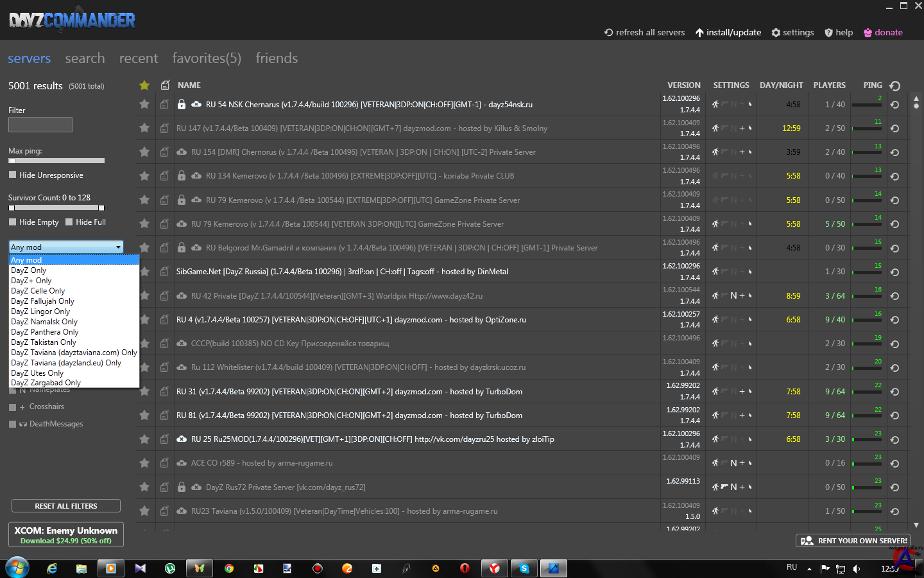Collapse the Any mod dropdown arrow
The height and width of the screenshot is (578, 924).
(118, 247)
